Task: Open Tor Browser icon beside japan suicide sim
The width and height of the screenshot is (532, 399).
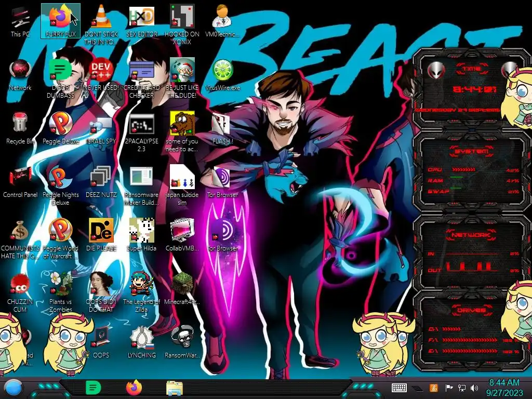Action: (222, 182)
